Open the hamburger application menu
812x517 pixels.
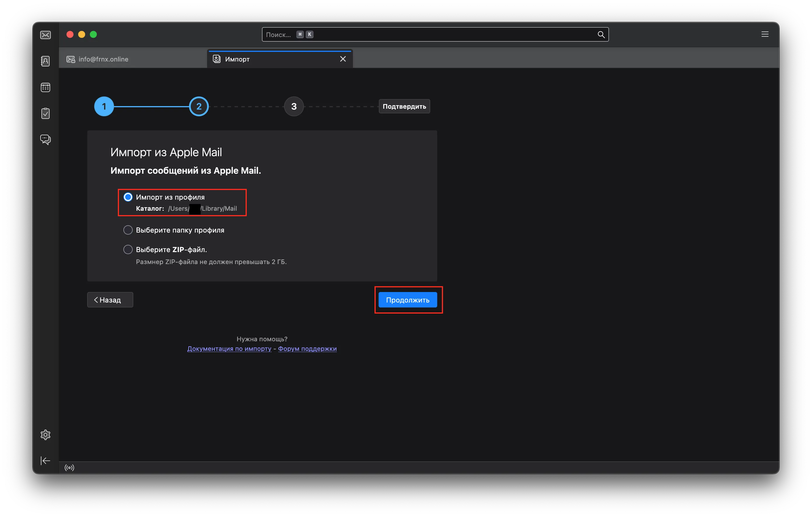tap(765, 34)
